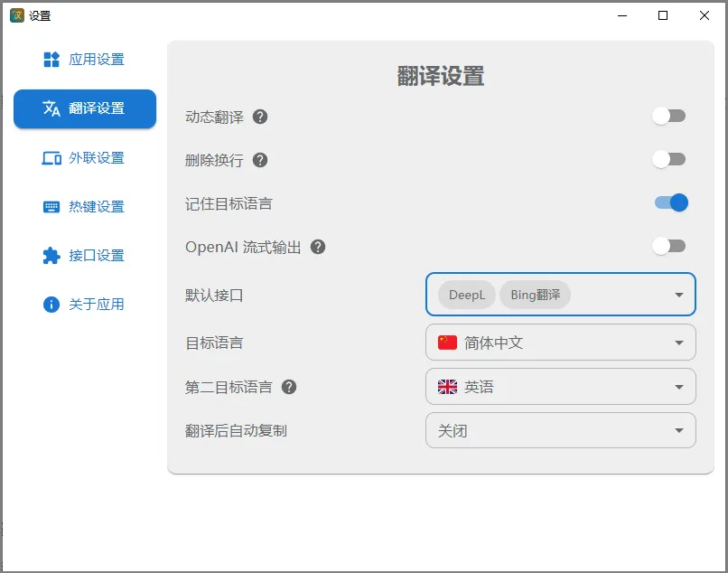Click the translate icon beside 翻译设置
The width and height of the screenshot is (728, 573).
point(51,108)
